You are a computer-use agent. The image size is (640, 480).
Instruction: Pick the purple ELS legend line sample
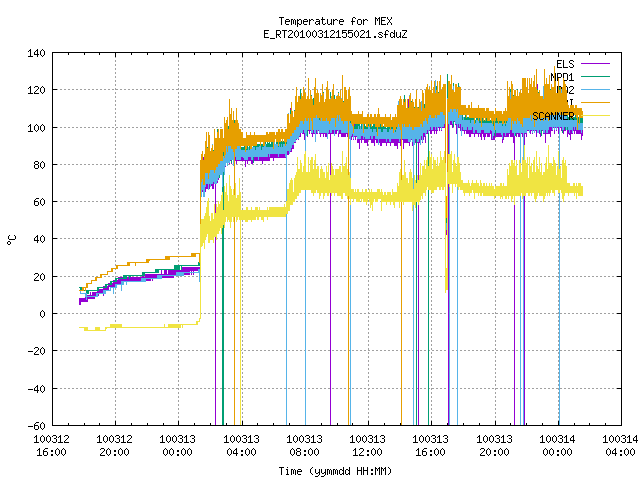tap(595, 64)
